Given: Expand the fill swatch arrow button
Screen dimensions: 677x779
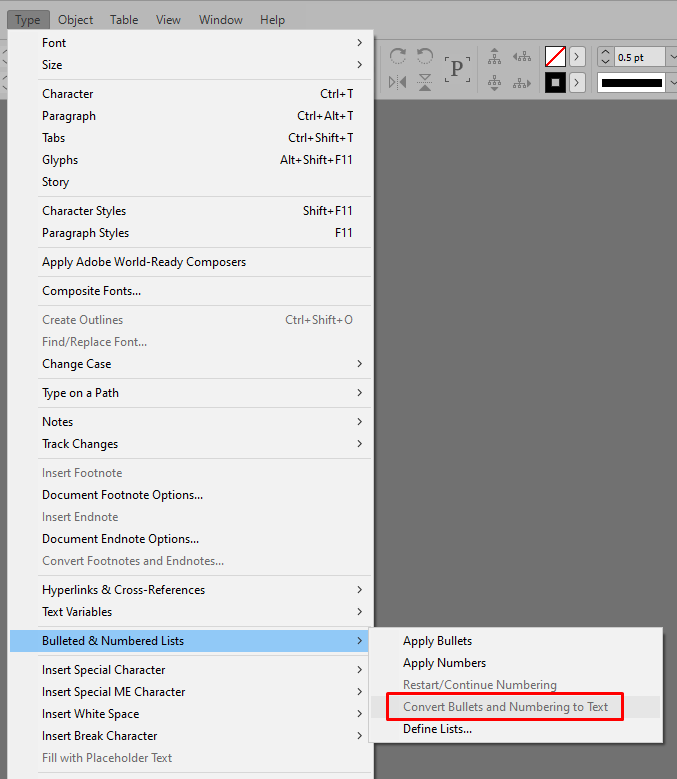Looking at the screenshot, I should 577,57.
